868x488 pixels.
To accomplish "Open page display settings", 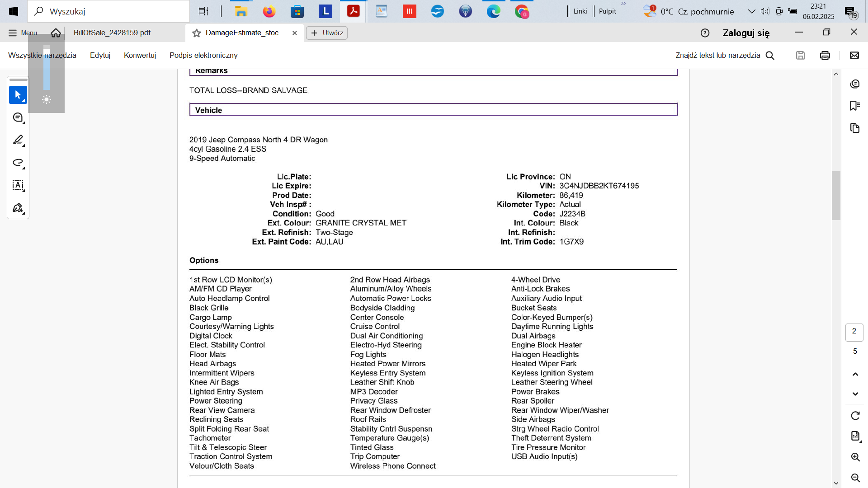I will pos(855,436).
